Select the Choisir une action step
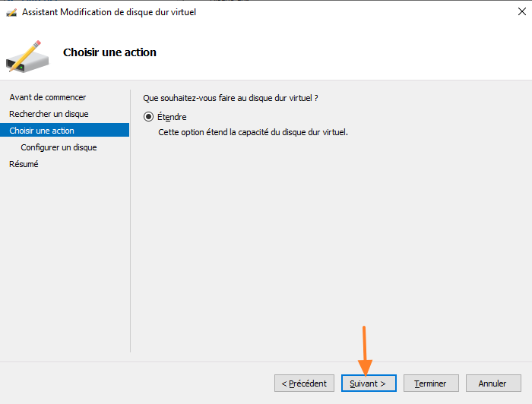 click(x=42, y=131)
